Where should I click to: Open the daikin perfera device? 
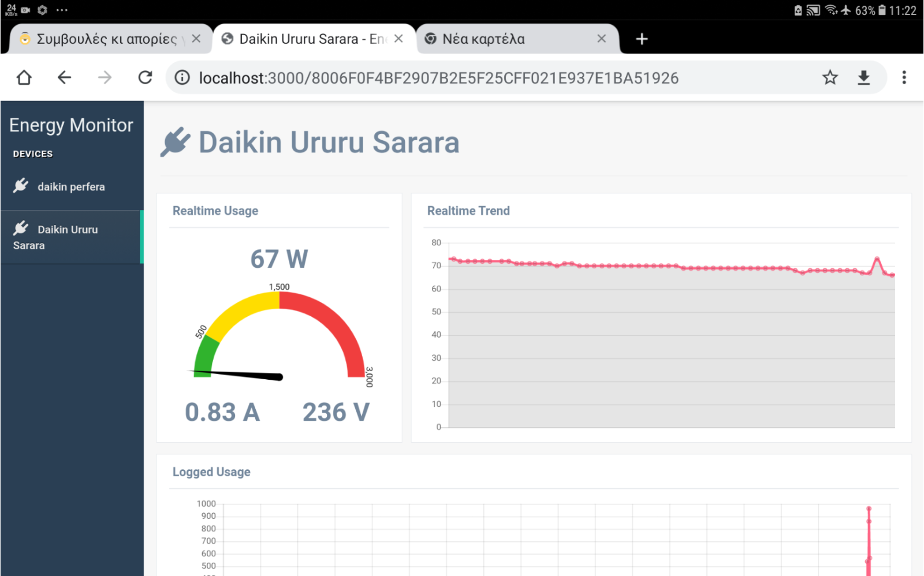[71, 186]
